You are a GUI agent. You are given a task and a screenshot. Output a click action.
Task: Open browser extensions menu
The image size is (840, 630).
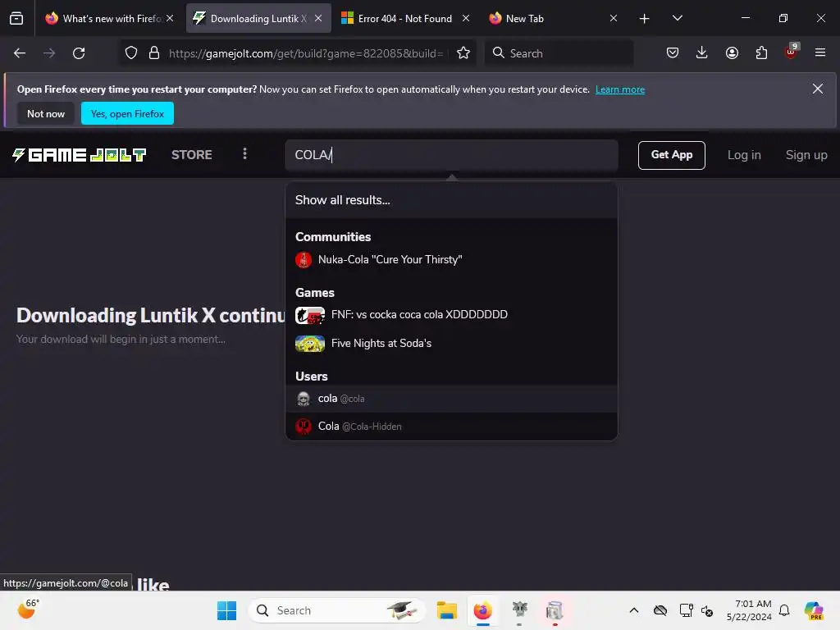[x=761, y=53]
